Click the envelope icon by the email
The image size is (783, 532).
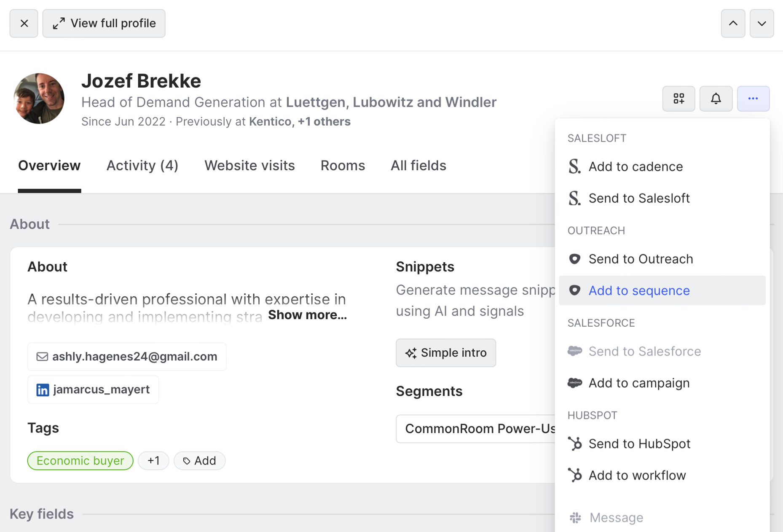42,357
